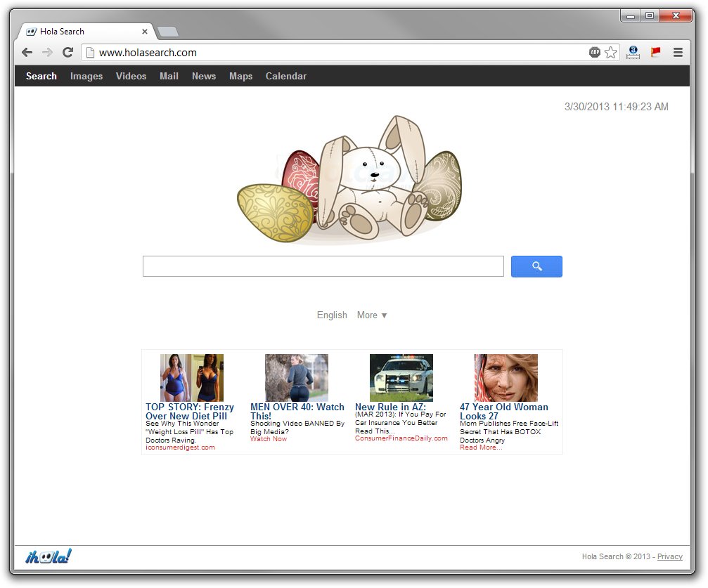Minimize the browser window

click(x=631, y=15)
